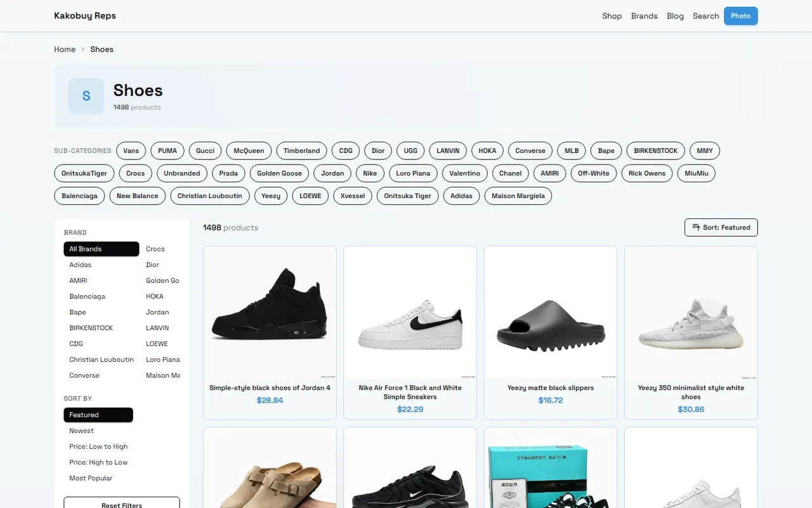Image resolution: width=812 pixels, height=508 pixels.
Task: Open the Timberland sub-category chip
Action: [301, 151]
